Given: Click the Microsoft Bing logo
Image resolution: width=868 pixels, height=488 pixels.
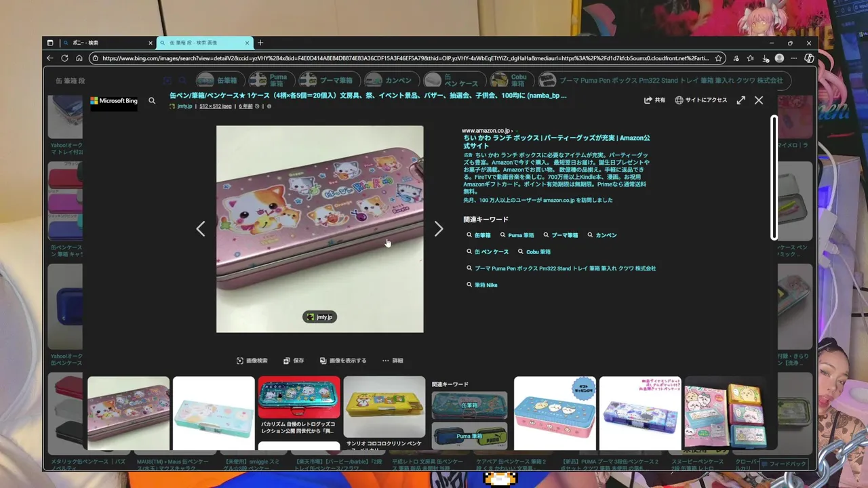Looking at the screenshot, I should [114, 100].
